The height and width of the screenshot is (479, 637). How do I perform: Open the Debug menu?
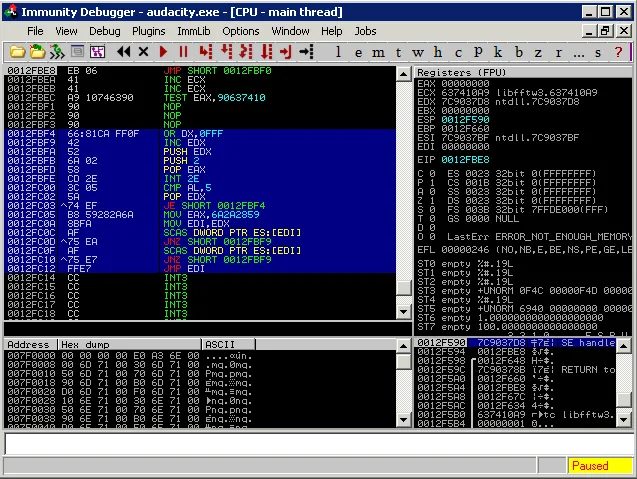pyautogui.click(x=104, y=31)
